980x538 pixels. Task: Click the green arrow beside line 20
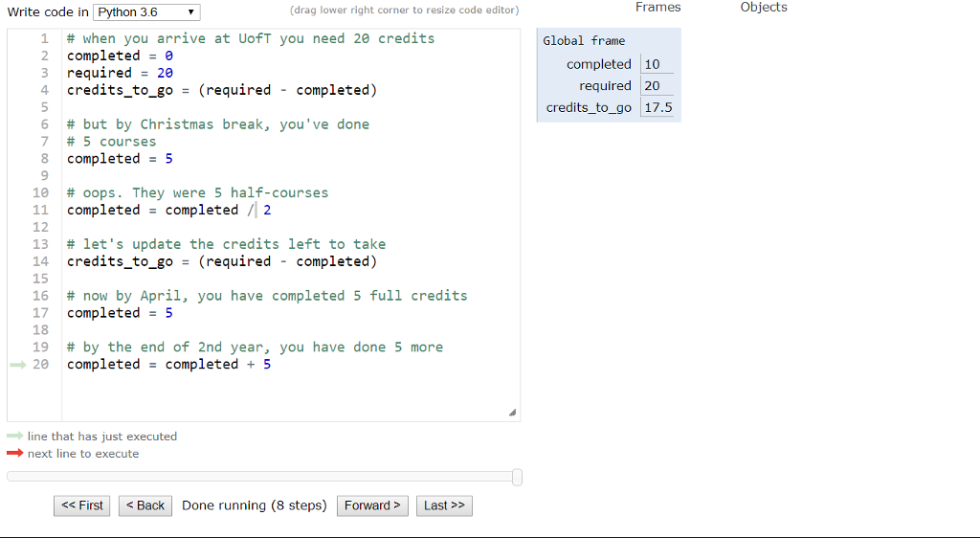[18, 365]
